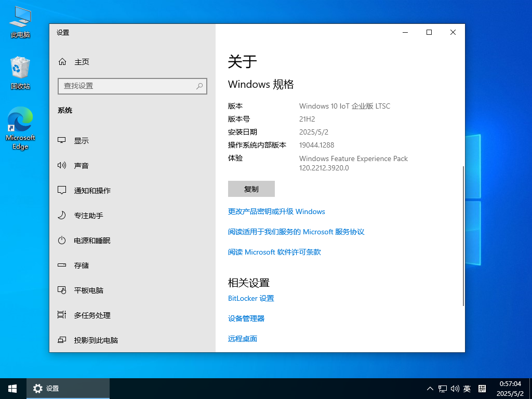The height and width of the screenshot is (399, 532).
Task: Click the Home icon in Settings sidebar
Action: [x=62, y=62]
